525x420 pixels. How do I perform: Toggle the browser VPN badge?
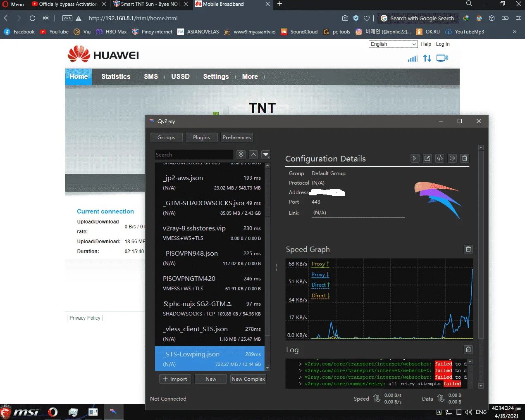[x=67, y=18]
